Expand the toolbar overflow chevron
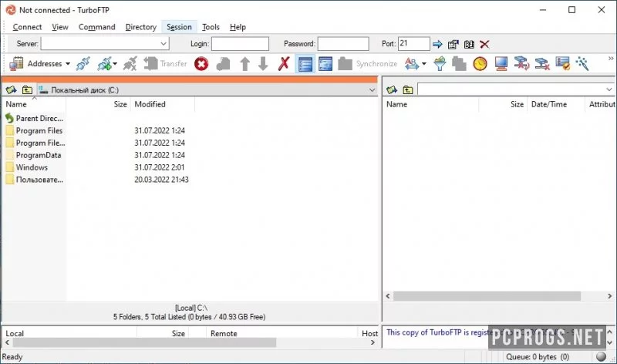 [x=611, y=59]
